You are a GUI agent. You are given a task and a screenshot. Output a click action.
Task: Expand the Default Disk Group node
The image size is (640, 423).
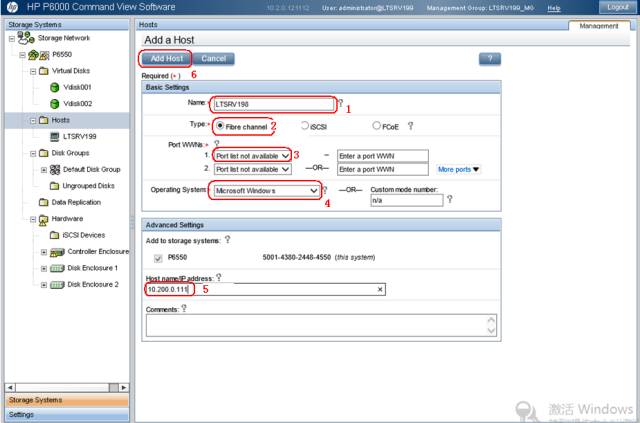[44, 170]
